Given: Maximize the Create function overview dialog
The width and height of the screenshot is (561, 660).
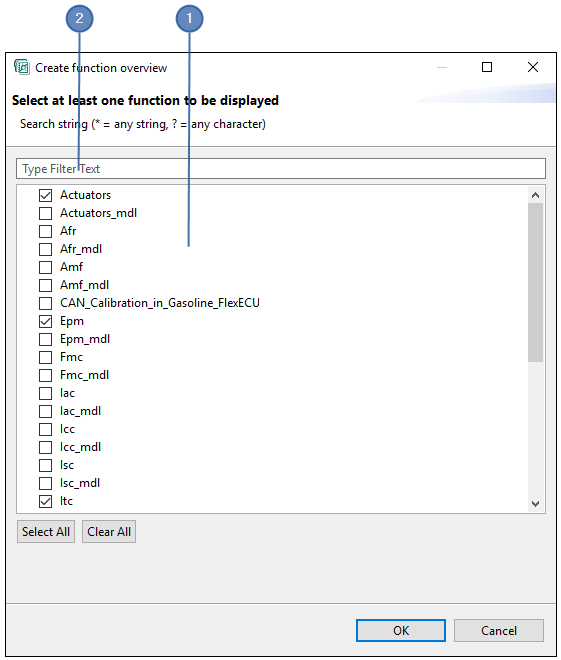Looking at the screenshot, I should [487, 67].
